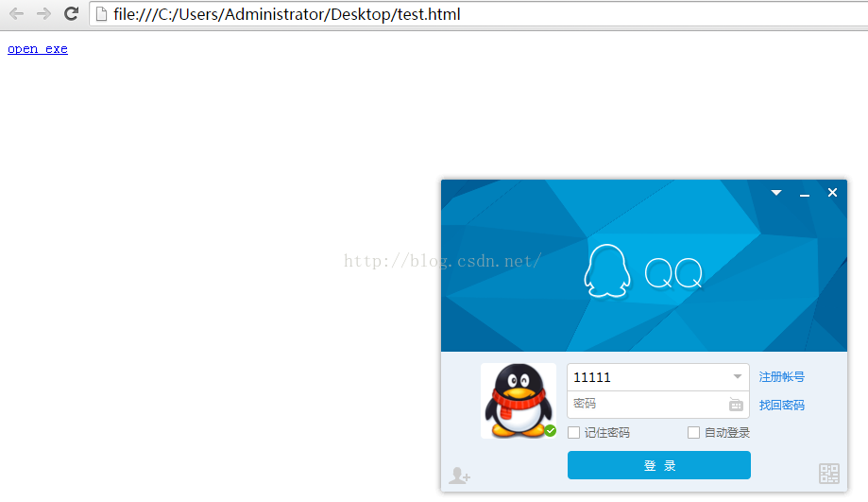Open the soft keyboard icon

(736, 405)
